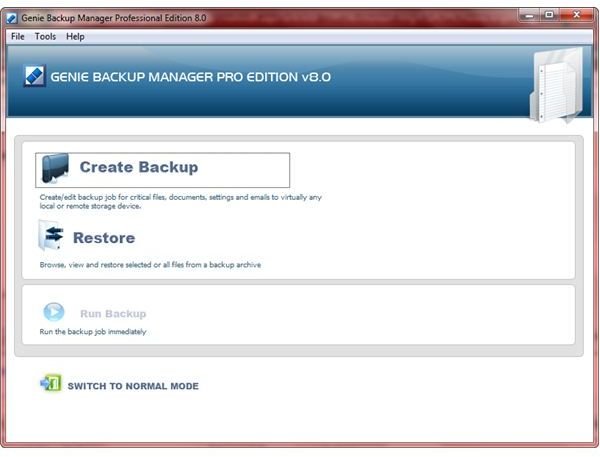The height and width of the screenshot is (457, 600).
Task: Click the 'Create/edit backup job' description text
Action: click(181, 201)
